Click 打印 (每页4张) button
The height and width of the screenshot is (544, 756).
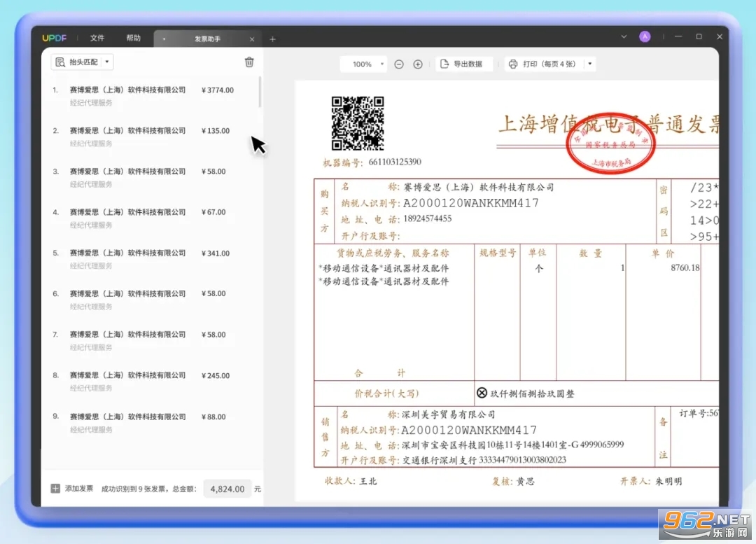coord(544,64)
